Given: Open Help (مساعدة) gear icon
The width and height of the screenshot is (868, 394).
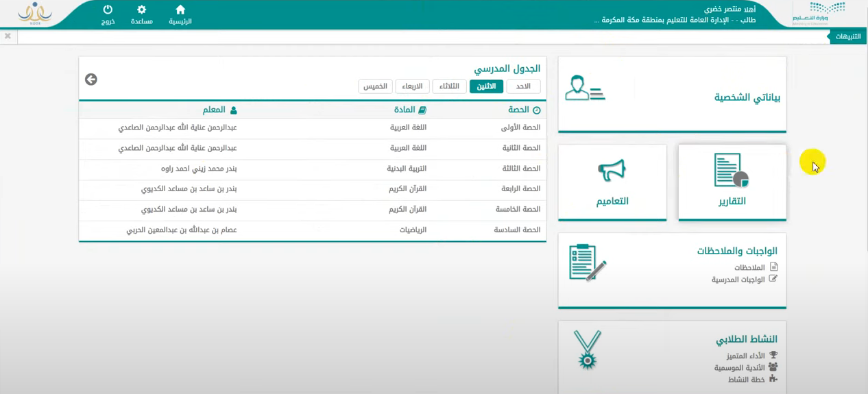Looking at the screenshot, I should tap(141, 10).
